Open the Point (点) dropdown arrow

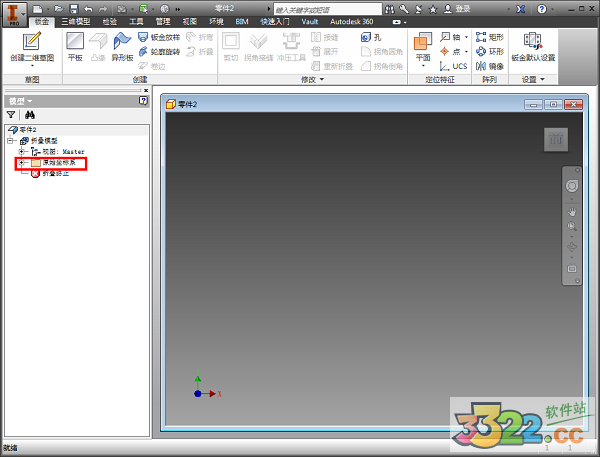click(x=466, y=51)
